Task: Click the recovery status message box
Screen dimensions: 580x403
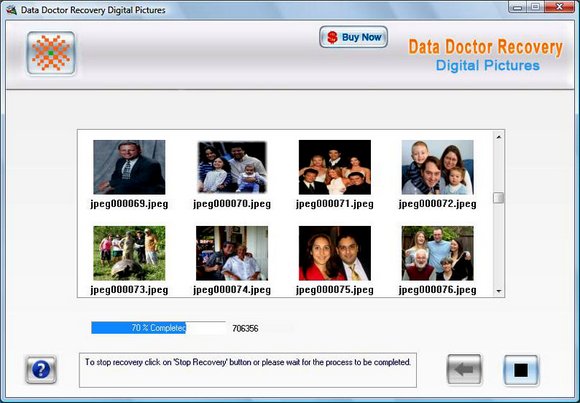Action: click(x=248, y=370)
